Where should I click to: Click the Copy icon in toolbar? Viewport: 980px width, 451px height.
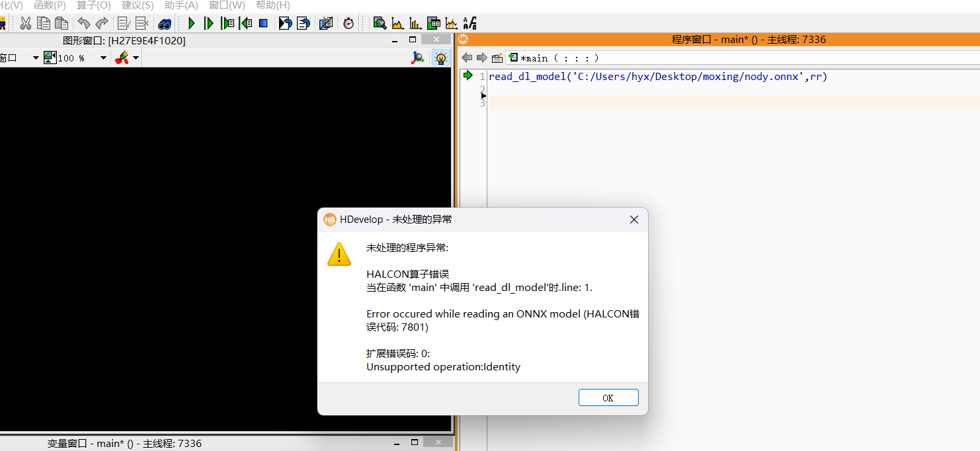[44, 23]
